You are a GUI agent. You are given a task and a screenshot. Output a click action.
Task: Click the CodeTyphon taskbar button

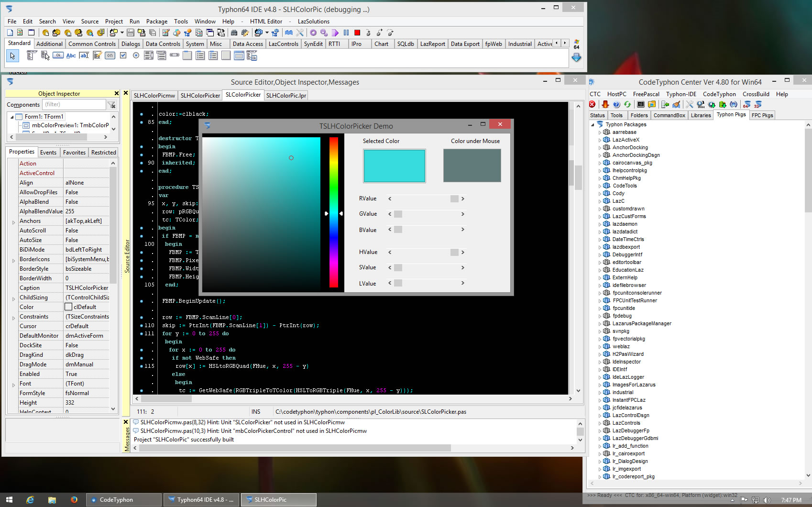(x=124, y=500)
